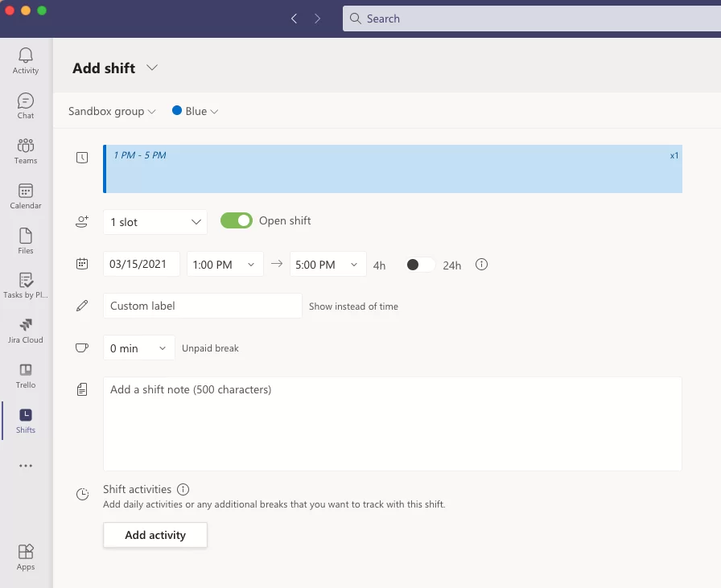Open the 1 slot dropdown
This screenshot has width=721, height=588.
pyautogui.click(x=154, y=221)
